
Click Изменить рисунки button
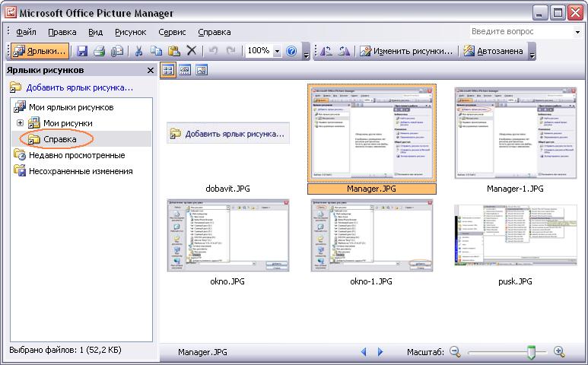pos(406,51)
